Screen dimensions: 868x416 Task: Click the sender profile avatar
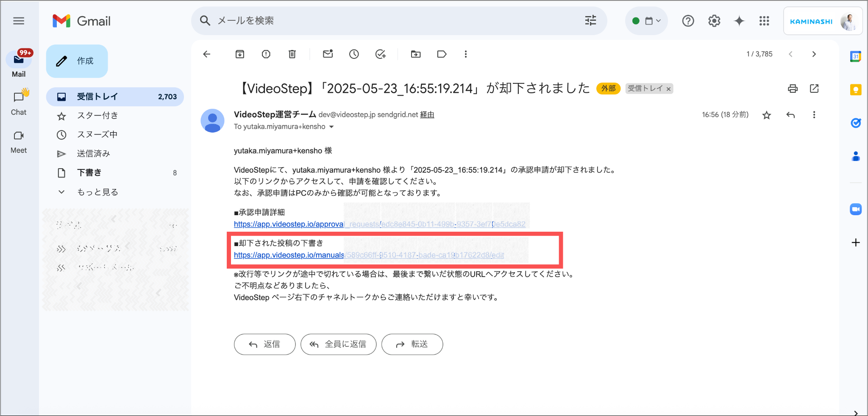[x=212, y=121]
